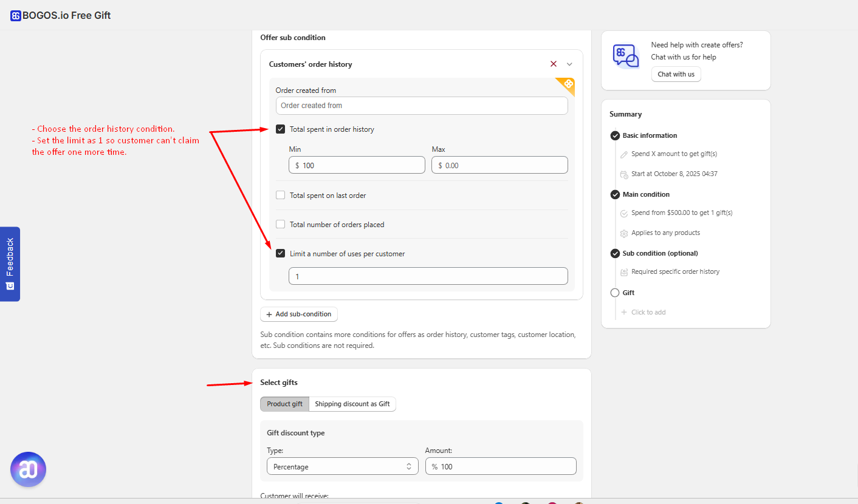Click the Basic information checkmark icon
Viewport: 858px width, 504px height.
click(615, 135)
